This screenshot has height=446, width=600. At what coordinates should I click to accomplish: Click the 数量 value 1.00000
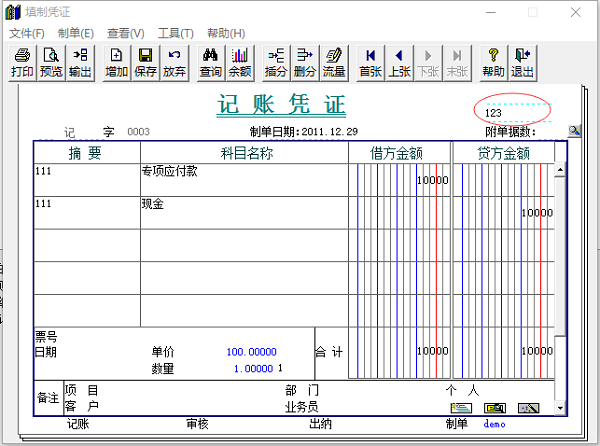pyautogui.click(x=253, y=369)
